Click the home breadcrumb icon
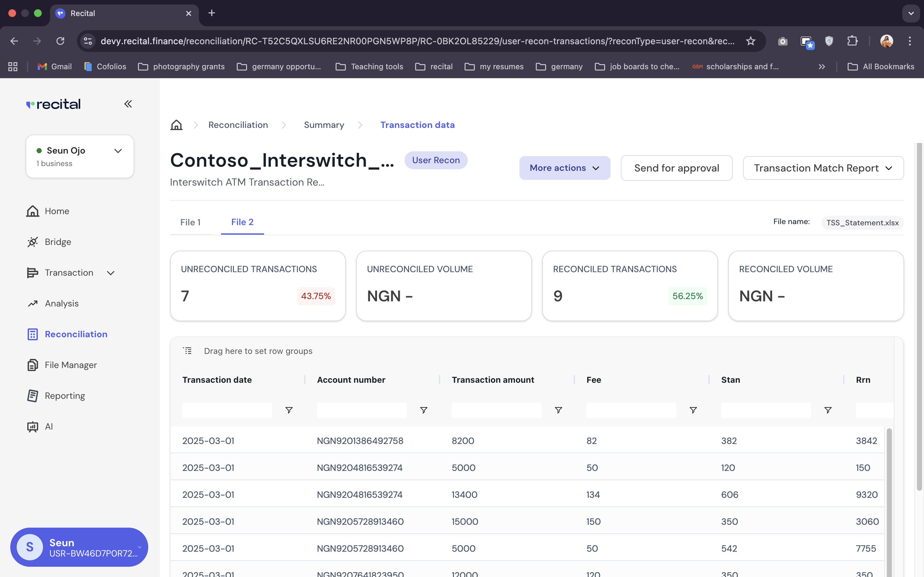The height and width of the screenshot is (577, 924). (x=176, y=125)
